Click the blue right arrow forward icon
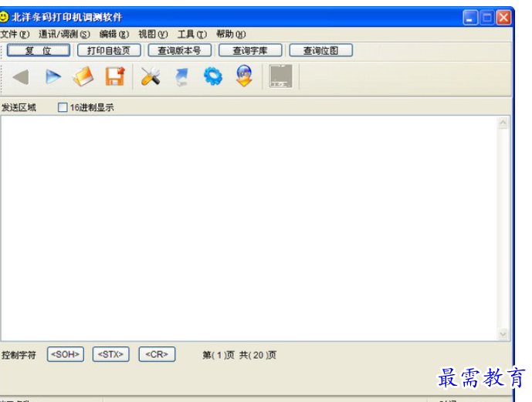Screen dimensions: 532x402 click(53, 76)
